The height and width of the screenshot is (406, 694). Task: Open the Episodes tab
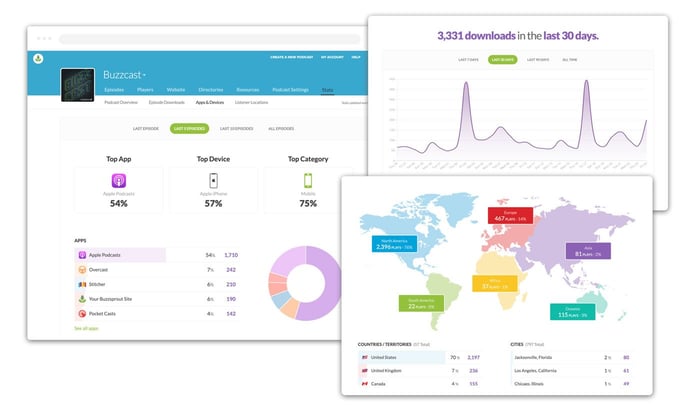[114, 90]
